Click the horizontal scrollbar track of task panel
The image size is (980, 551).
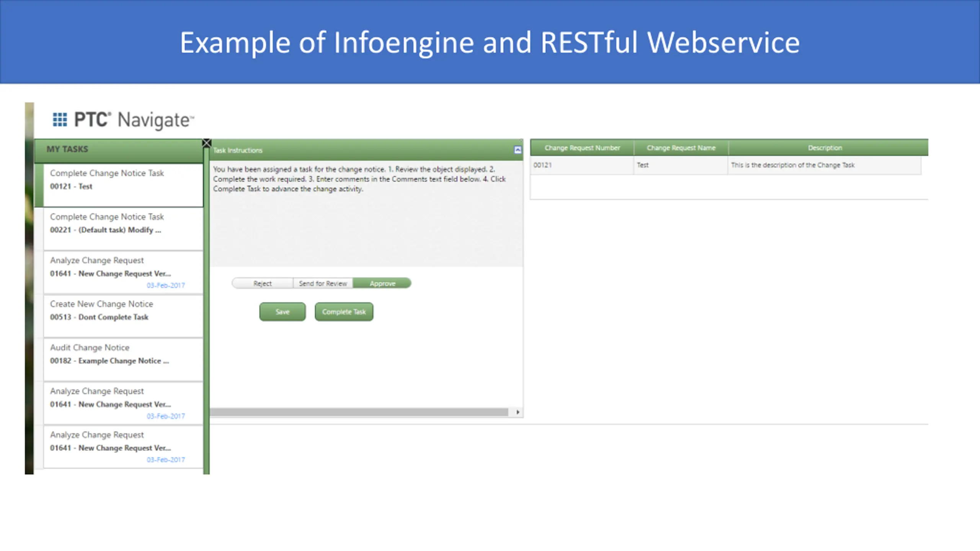[x=359, y=412]
